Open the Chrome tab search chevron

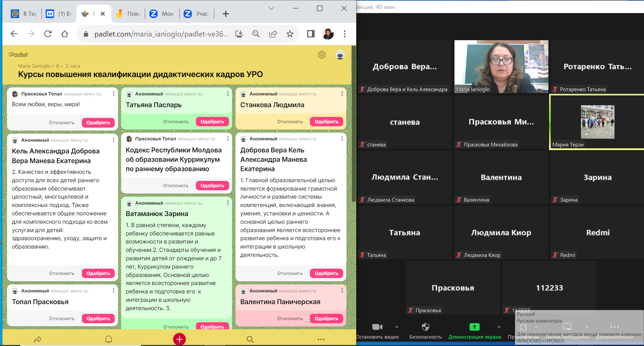[x=271, y=8]
